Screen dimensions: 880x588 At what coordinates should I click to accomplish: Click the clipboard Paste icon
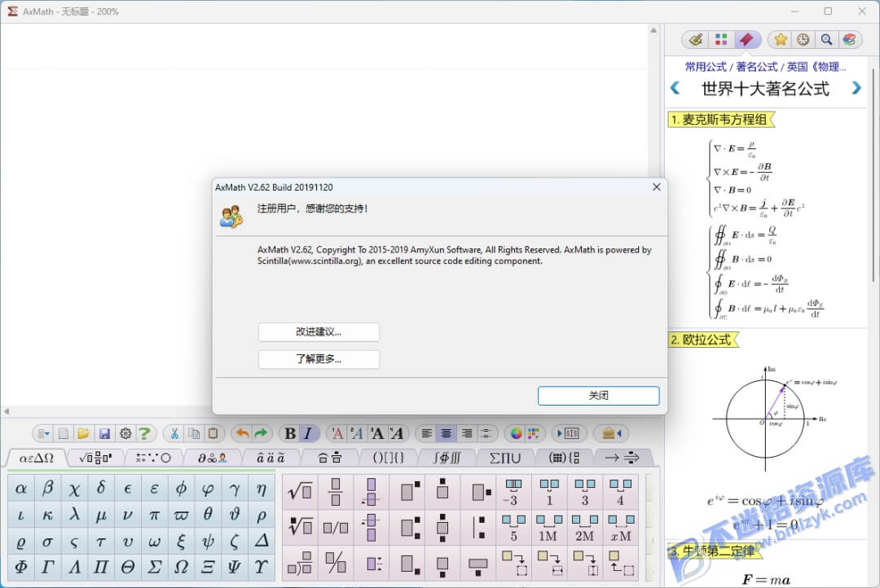(213, 434)
